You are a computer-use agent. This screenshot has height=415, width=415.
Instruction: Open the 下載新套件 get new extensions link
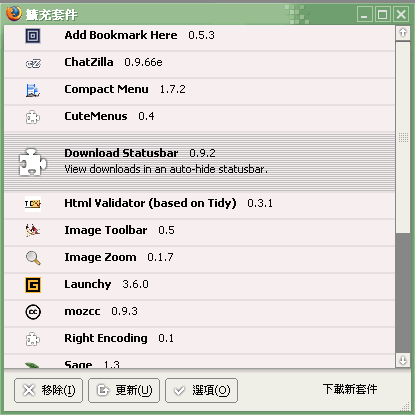[x=350, y=389]
